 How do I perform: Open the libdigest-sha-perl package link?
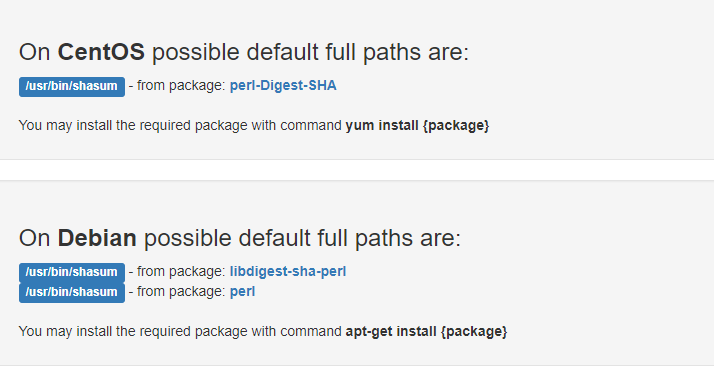[x=288, y=271]
